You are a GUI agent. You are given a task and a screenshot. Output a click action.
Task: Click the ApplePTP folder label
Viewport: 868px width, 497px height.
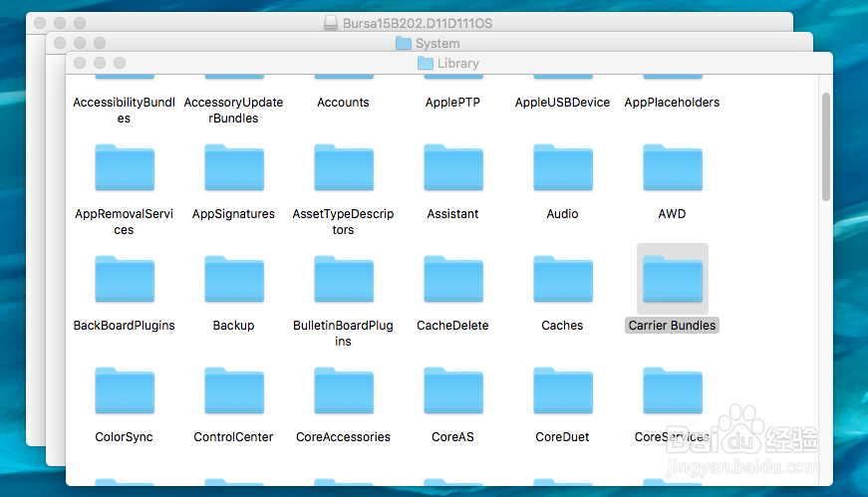452,103
